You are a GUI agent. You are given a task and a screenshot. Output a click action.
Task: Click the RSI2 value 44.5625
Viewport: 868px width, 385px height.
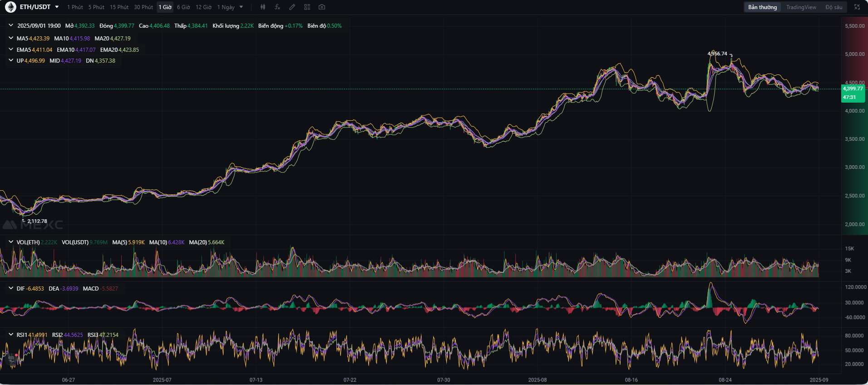74,335
